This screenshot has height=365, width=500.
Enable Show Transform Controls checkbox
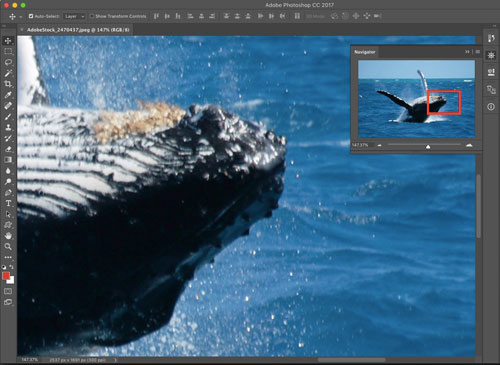click(x=92, y=16)
